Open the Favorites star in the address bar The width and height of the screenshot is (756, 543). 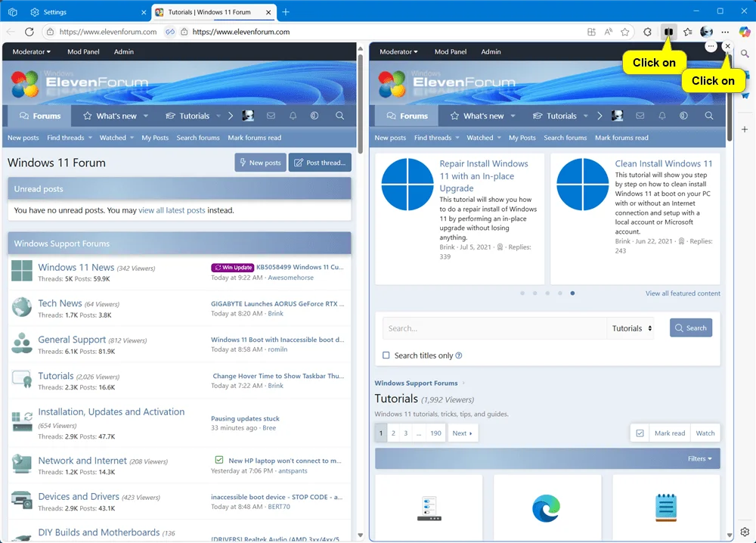[625, 32]
